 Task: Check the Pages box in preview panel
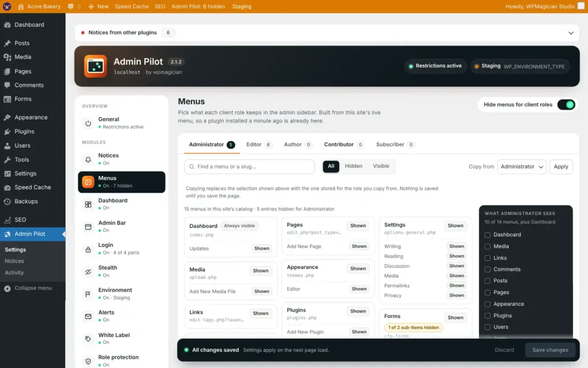click(488, 293)
